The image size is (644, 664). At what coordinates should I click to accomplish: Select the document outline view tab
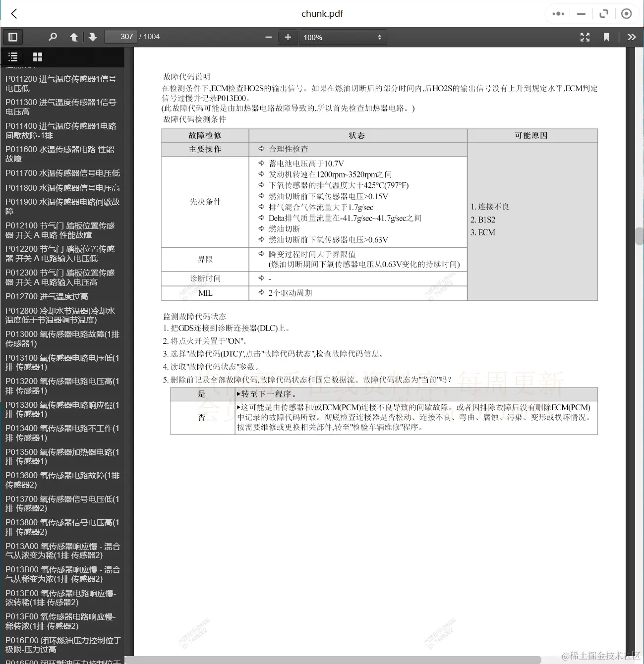point(13,56)
